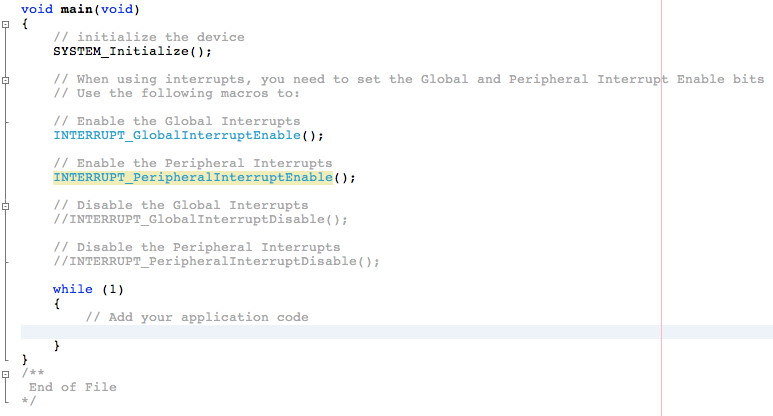Click the first void keyword before main

point(36,9)
